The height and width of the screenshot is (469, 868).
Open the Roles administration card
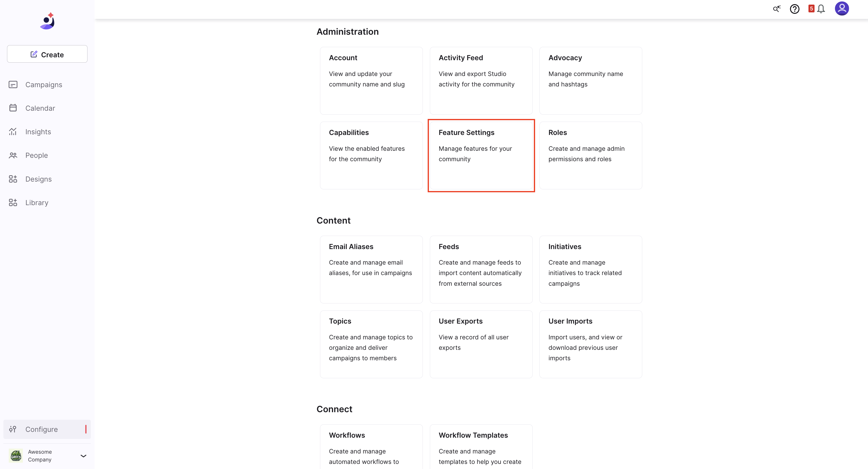pyautogui.click(x=590, y=155)
